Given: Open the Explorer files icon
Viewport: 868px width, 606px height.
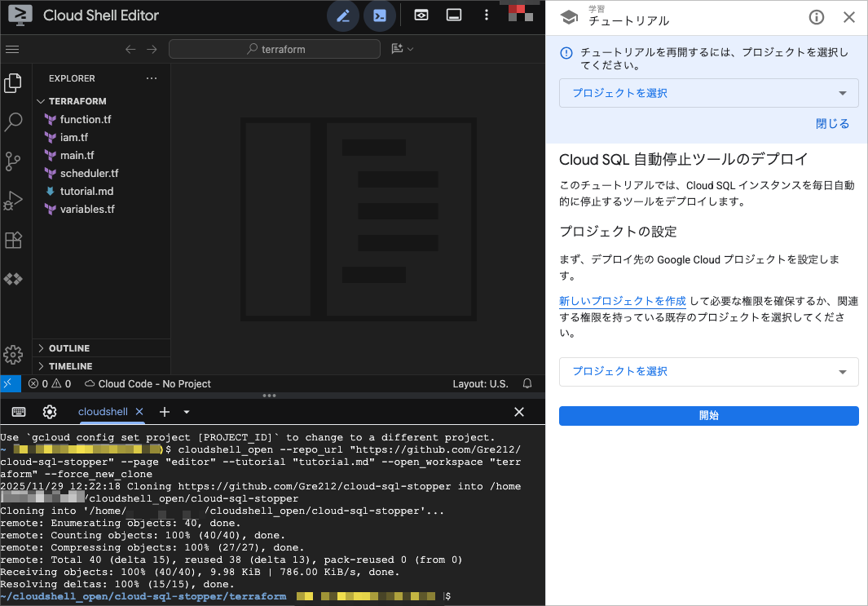Looking at the screenshot, I should (x=13, y=82).
